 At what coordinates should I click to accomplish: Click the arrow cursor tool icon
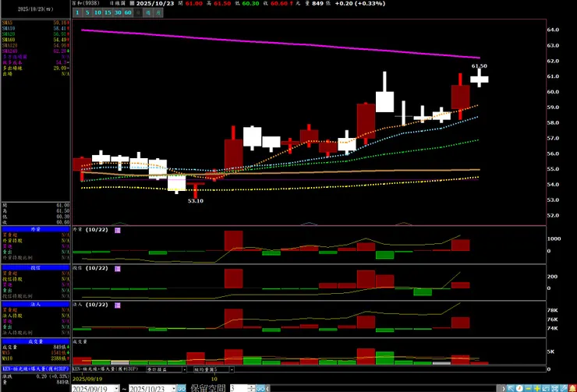pos(511,388)
